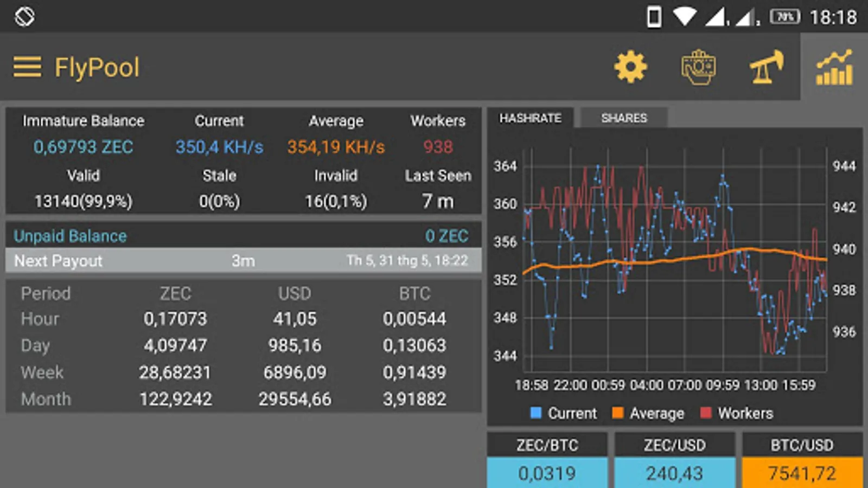The height and width of the screenshot is (488, 868).
Task: Open the hamburger navigation menu
Action: pos(27,67)
